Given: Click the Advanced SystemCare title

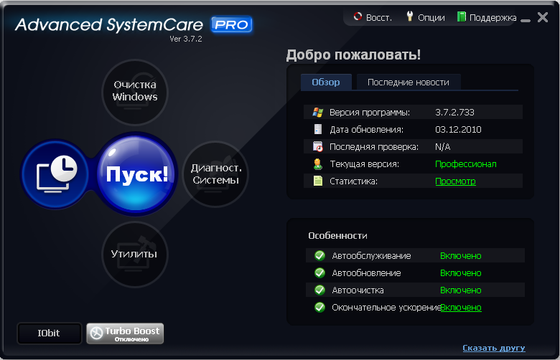Looking at the screenshot, I should coord(109,25).
